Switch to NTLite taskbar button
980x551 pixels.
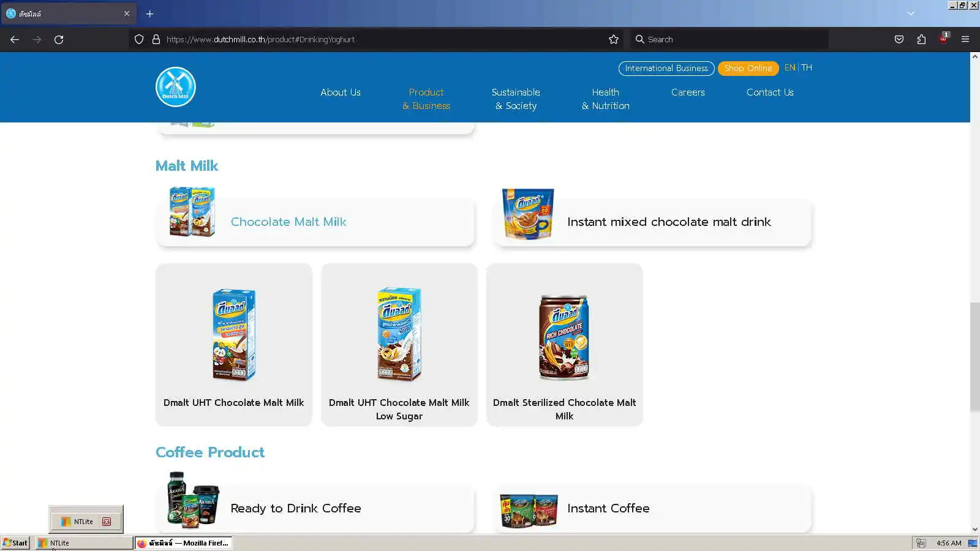pyautogui.click(x=84, y=543)
